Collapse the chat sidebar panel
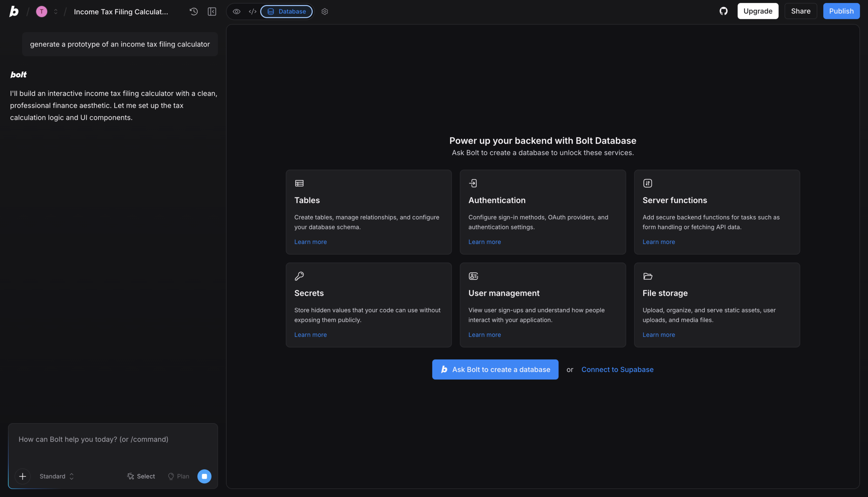 click(212, 12)
